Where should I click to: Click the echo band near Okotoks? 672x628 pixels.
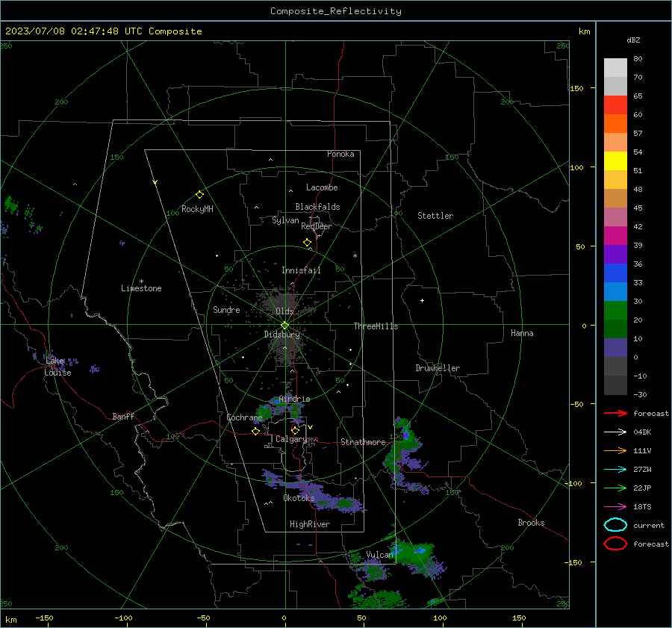[x=315, y=492]
